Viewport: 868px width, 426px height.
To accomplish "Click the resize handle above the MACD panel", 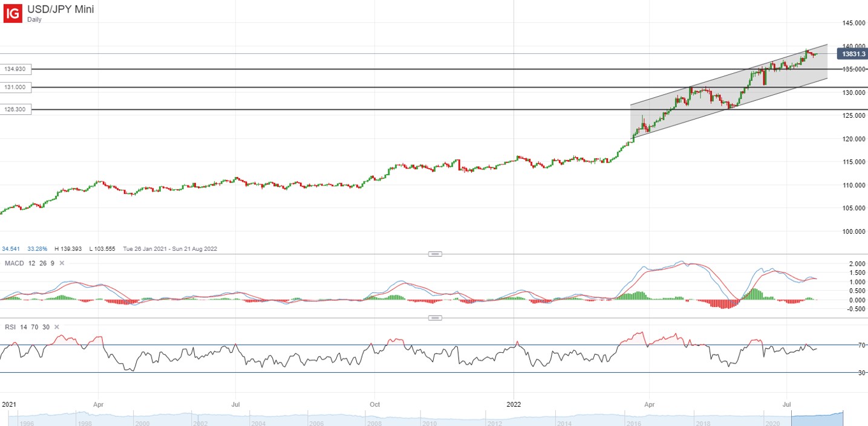I will pos(434,254).
